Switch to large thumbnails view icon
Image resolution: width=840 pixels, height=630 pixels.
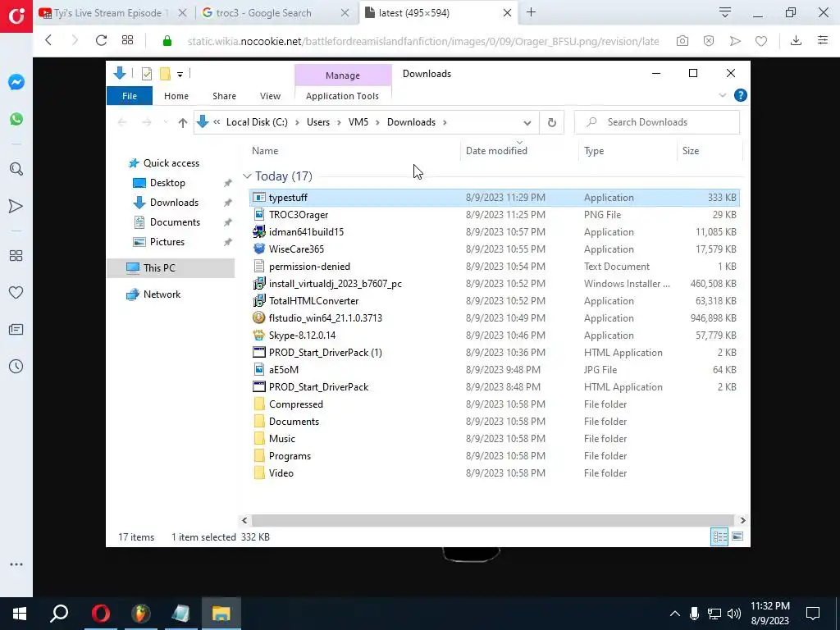[737, 536]
